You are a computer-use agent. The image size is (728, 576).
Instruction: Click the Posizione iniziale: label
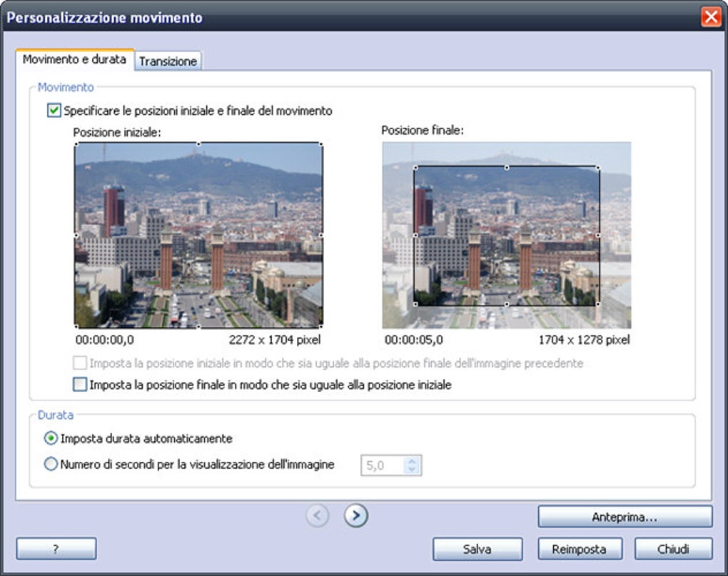(x=117, y=133)
